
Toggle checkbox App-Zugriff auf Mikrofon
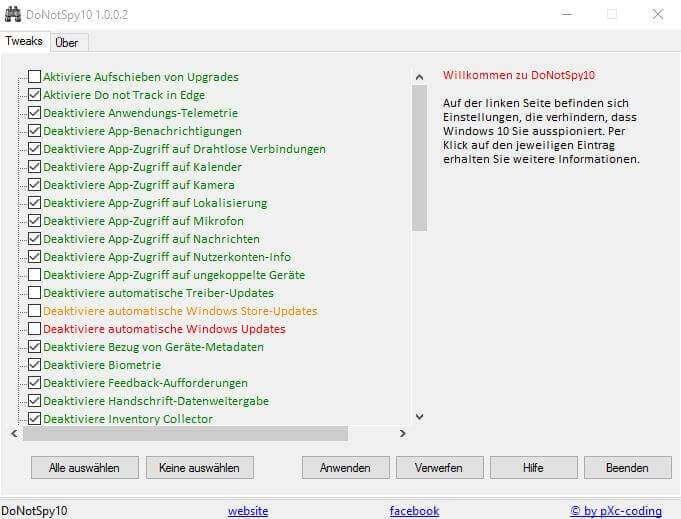tap(34, 221)
